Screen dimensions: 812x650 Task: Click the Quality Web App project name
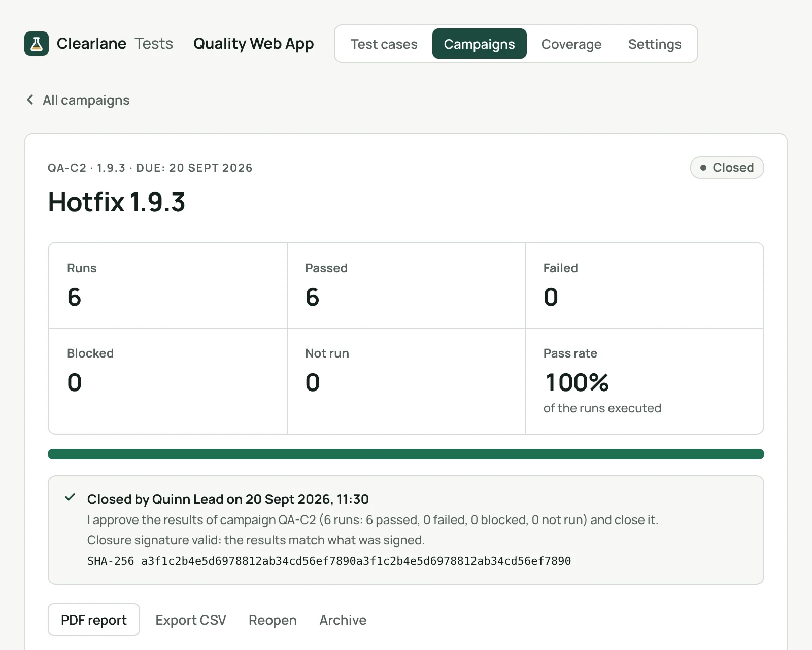pyautogui.click(x=254, y=44)
